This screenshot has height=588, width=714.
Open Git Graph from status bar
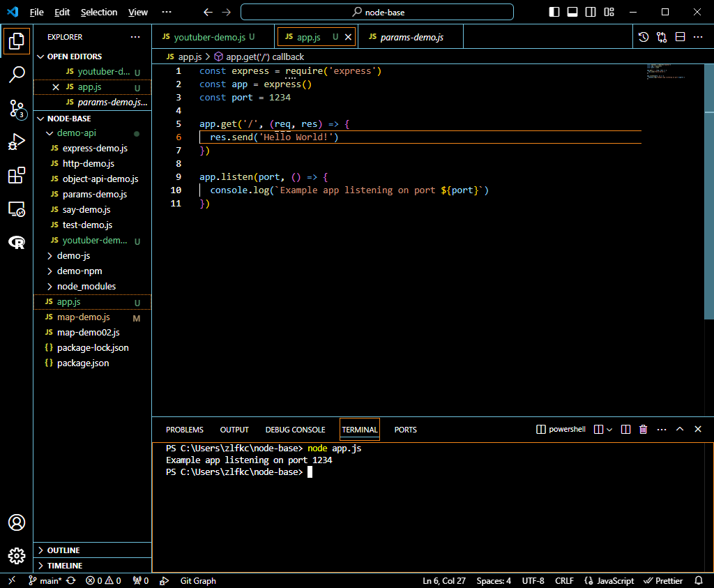[x=198, y=580]
